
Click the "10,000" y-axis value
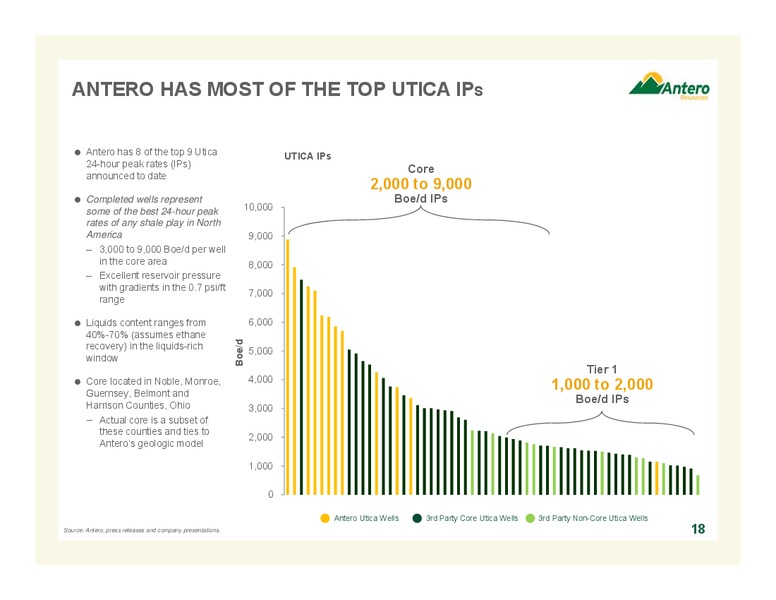258,207
